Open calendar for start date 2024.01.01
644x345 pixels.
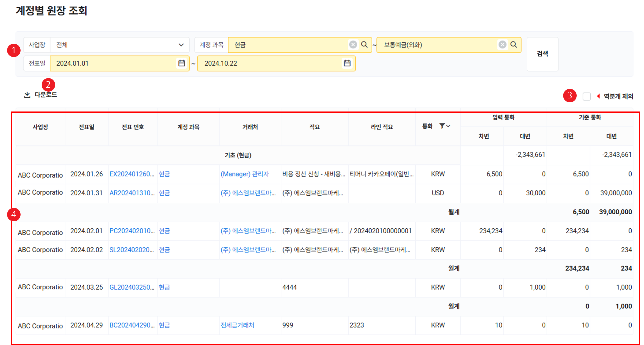point(182,63)
